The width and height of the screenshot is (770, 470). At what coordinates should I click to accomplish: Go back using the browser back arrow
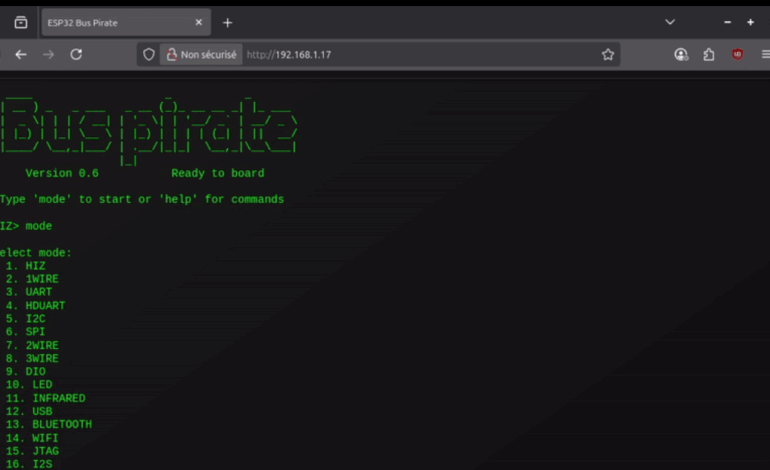[21, 55]
